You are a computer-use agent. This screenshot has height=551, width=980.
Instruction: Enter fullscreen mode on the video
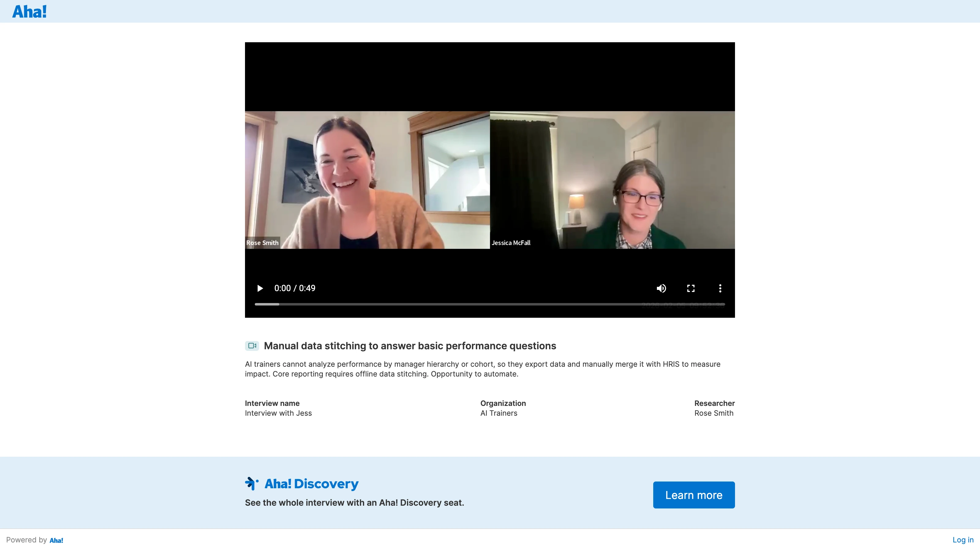point(691,288)
